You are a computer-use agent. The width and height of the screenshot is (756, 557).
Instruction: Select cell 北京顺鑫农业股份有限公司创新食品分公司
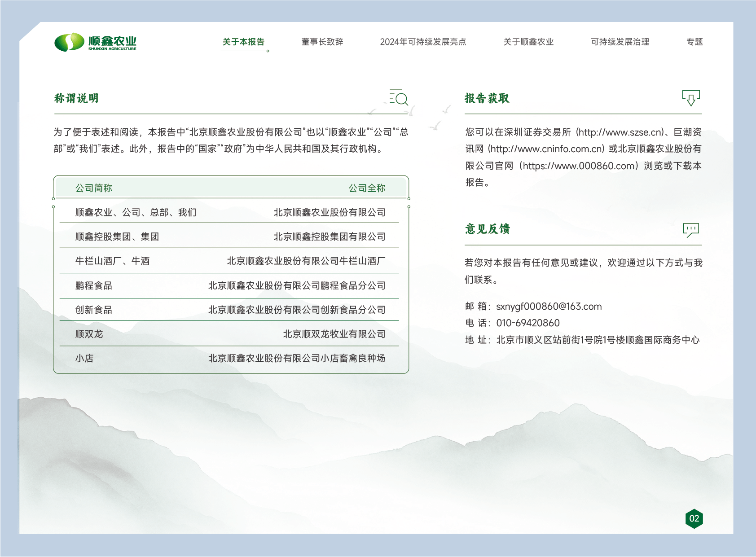[x=297, y=310]
